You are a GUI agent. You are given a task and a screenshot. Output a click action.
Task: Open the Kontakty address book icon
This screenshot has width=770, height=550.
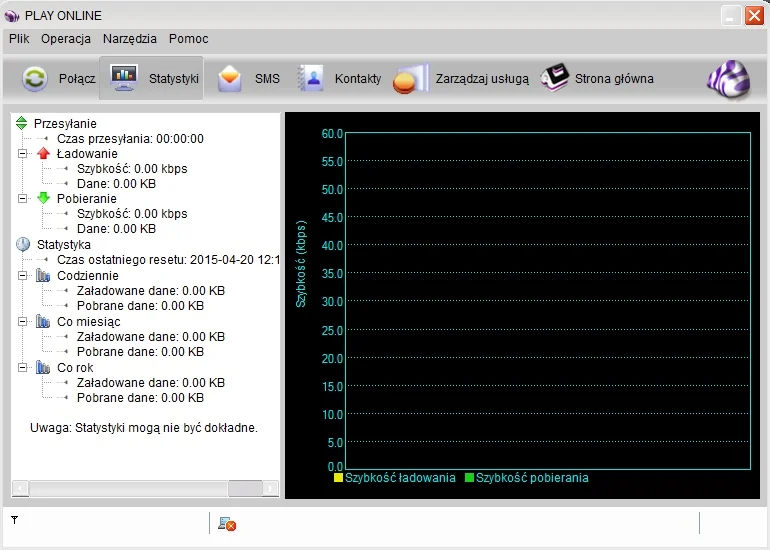click(x=311, y=79)
